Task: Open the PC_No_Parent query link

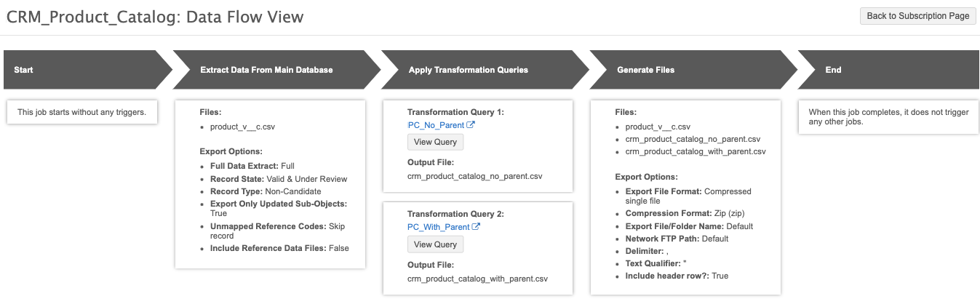Action: pyautogui.click(x=436, y=125)
